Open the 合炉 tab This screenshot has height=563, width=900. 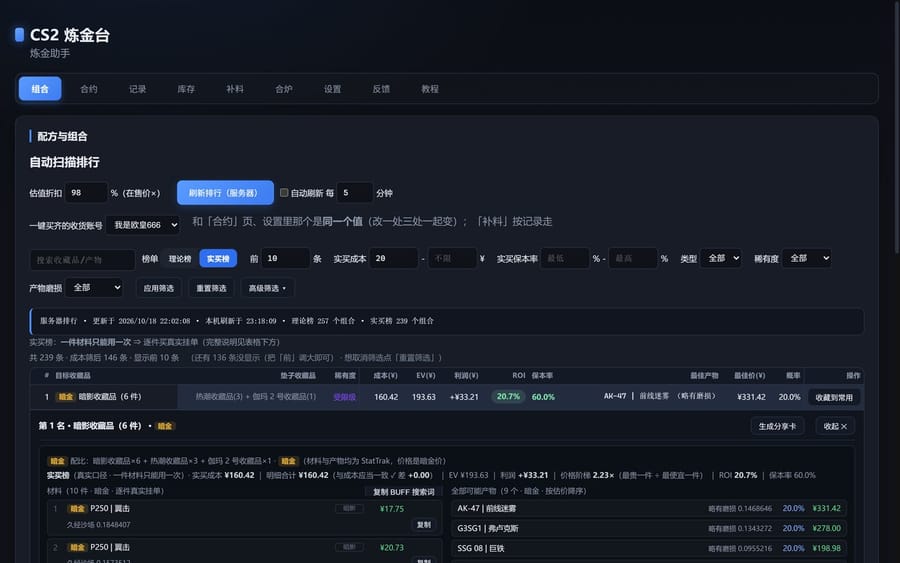pyautogui.click(x=284, y=89)
